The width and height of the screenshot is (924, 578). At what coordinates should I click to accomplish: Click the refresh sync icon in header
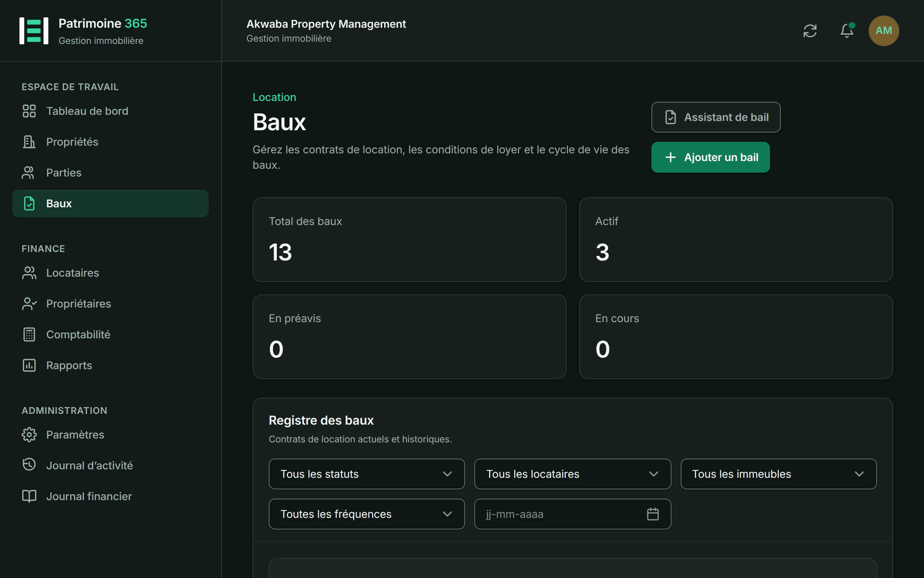click(810, 31)
